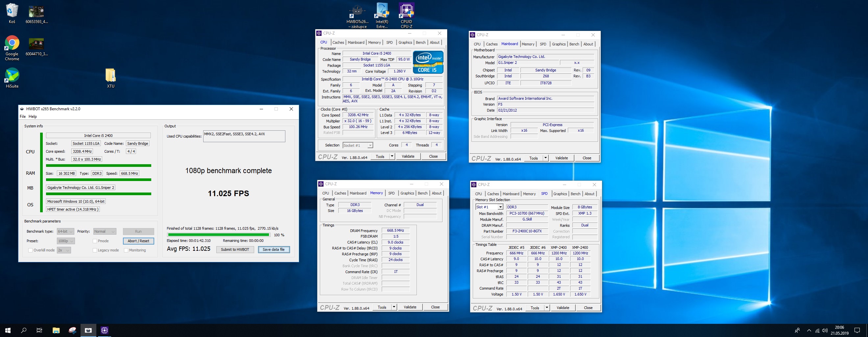Click Validate in CPU-Z SPD window
The height and width of the screenshot is (337, 868).
coord(563,308)
